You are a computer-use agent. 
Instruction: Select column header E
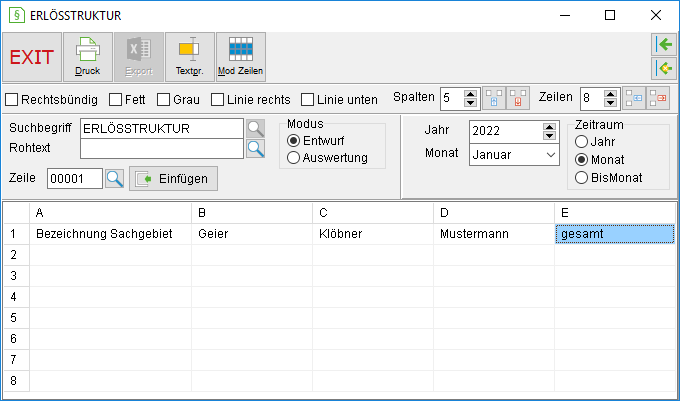615,213
